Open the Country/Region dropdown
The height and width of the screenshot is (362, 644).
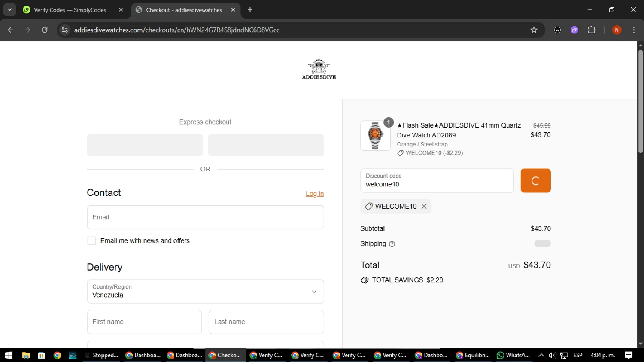pyautogui.click(x=205, y=292)
